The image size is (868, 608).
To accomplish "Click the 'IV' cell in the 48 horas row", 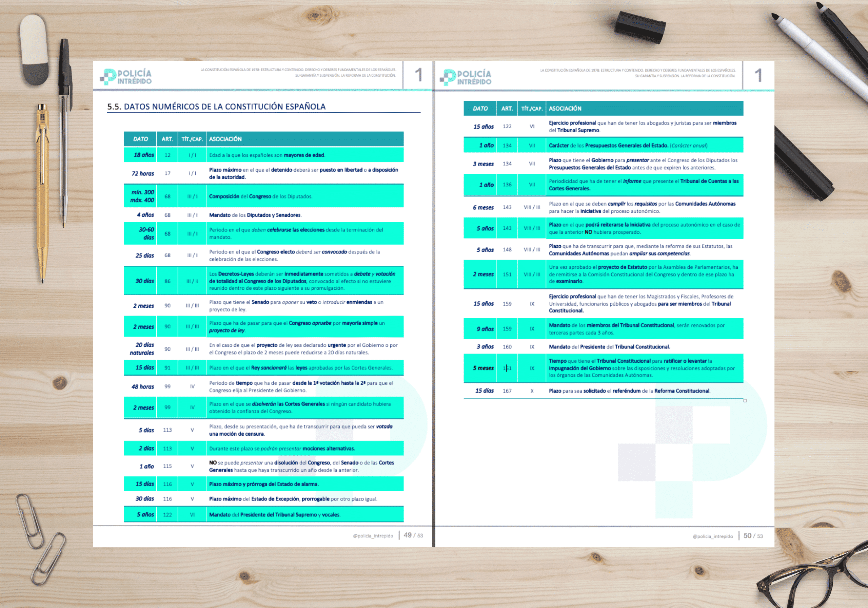I will click(x=192, y=386).
